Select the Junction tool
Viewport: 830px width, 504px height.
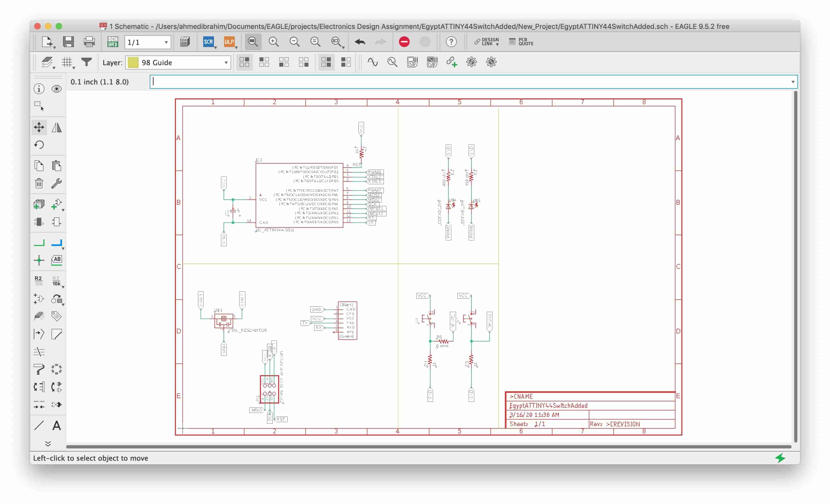[x=39, y=260]
